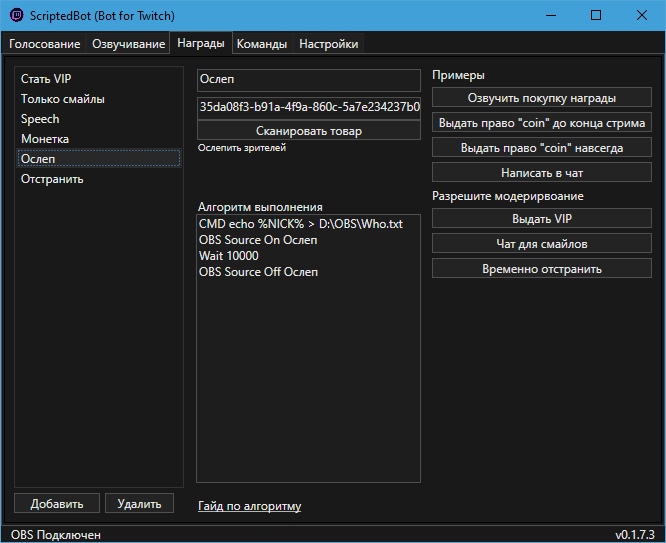Image resolution: width=666 pixels, height=543 pixels.
Task: Choose the Speech reward in list
Action: [x=99, y=119]
